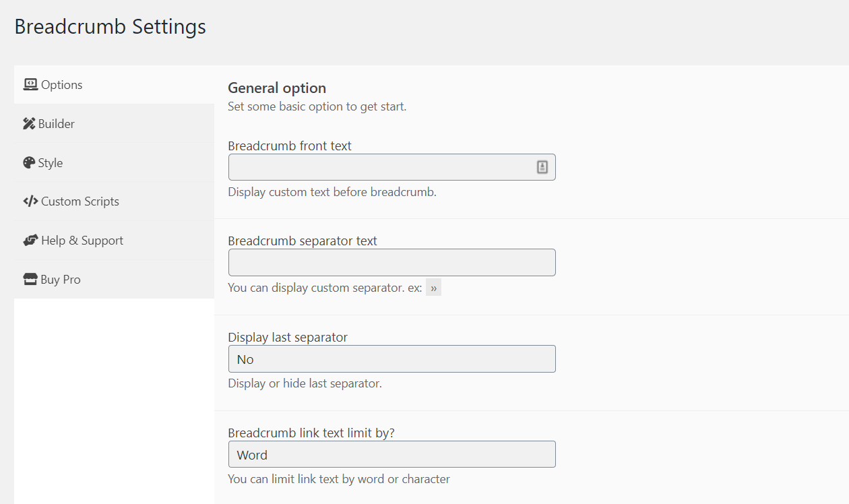
Task: Click the Style palette icon
Action: point(29,163)
